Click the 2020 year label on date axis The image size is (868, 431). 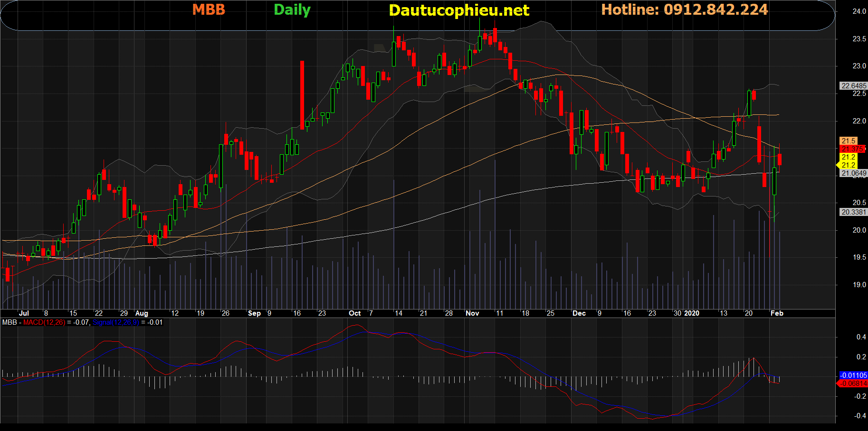click(692, 313)
